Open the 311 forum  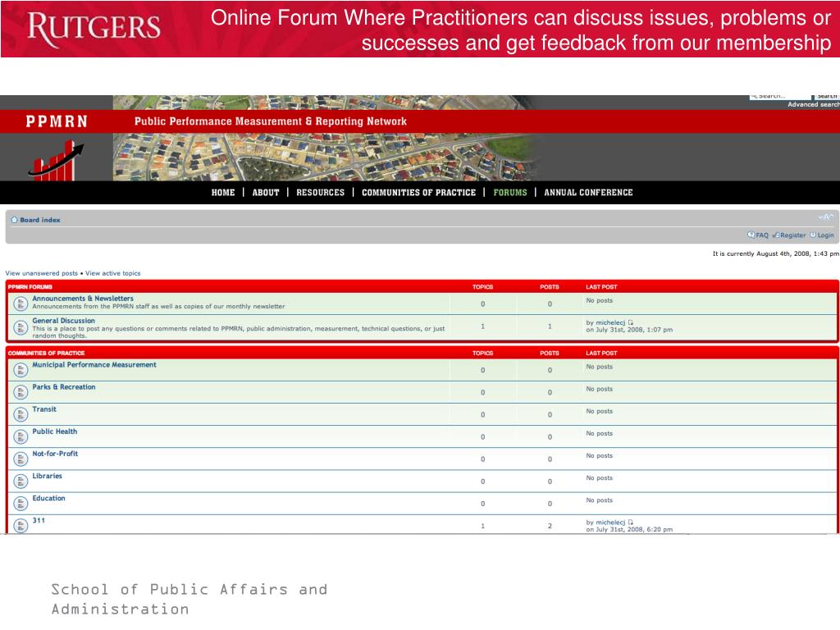click(x=39, y=520)
